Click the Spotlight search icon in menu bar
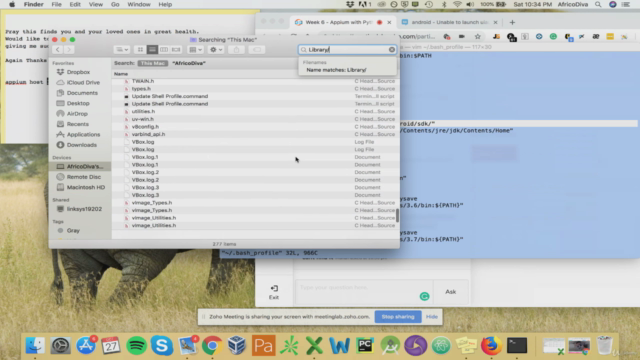This screenshot has height=360, width=640. tap(598, 4)
